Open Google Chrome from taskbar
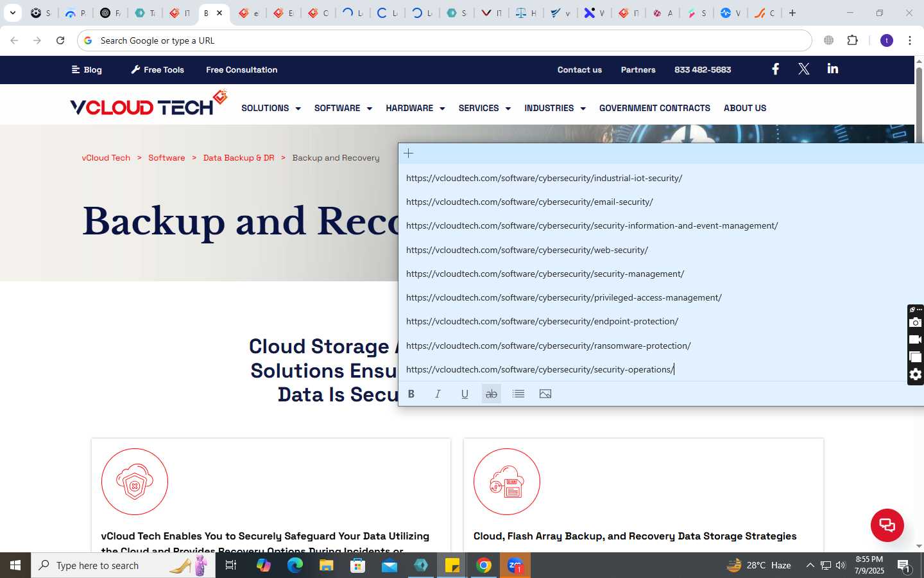 (484, 565)
